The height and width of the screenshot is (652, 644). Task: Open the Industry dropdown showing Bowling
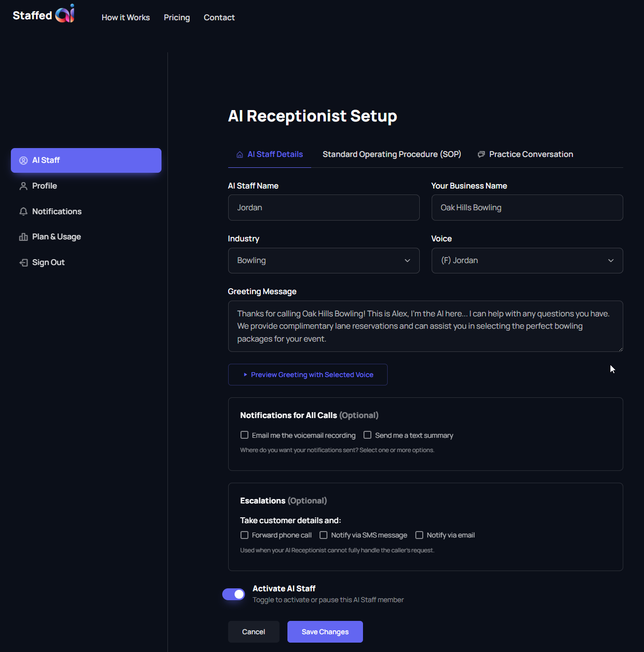(323, 261)
